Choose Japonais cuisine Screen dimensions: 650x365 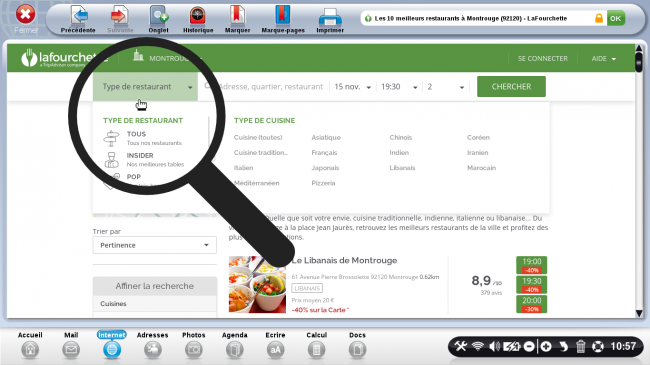[x=325, y=168]
